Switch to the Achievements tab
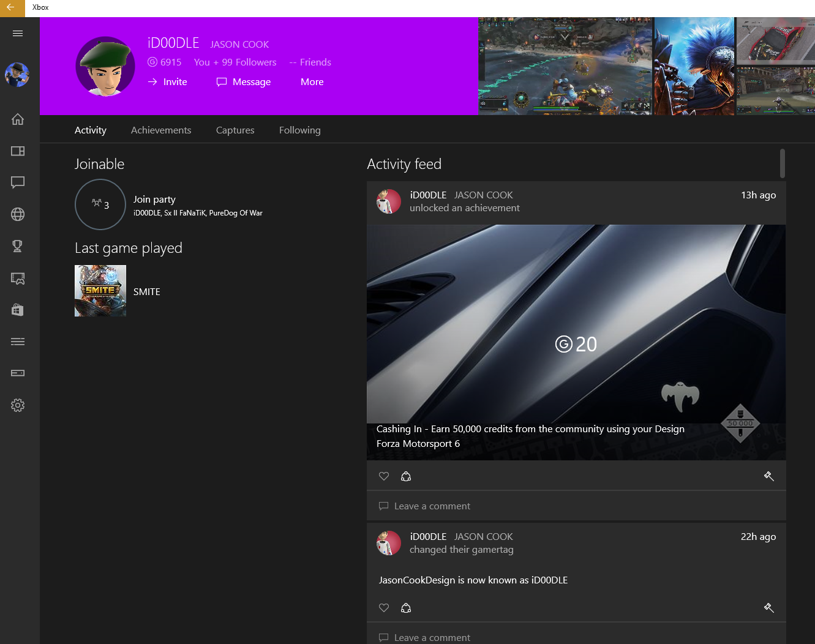This screenshot has width=815, height=644. 161,130
